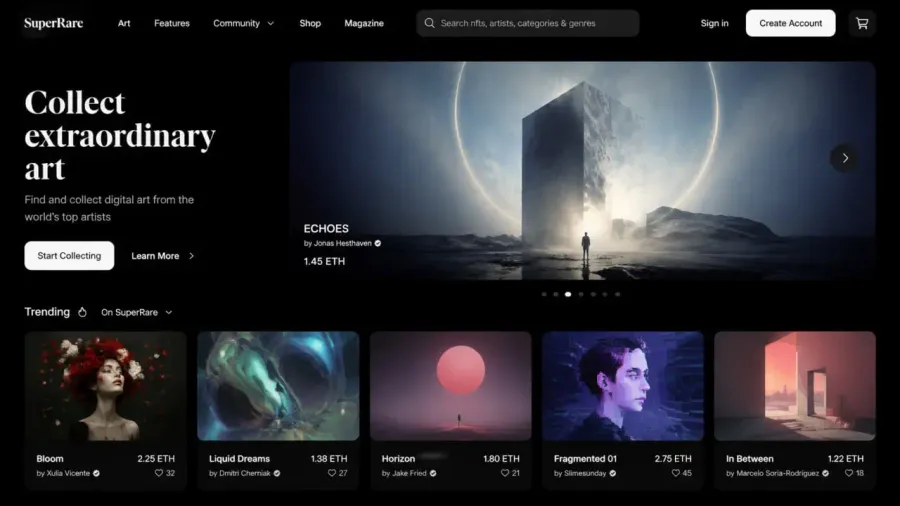The height and width of the screenshot is (506, 900).
Task: Open artist Jake Fried's name
Action: click(x=409, y=473)
